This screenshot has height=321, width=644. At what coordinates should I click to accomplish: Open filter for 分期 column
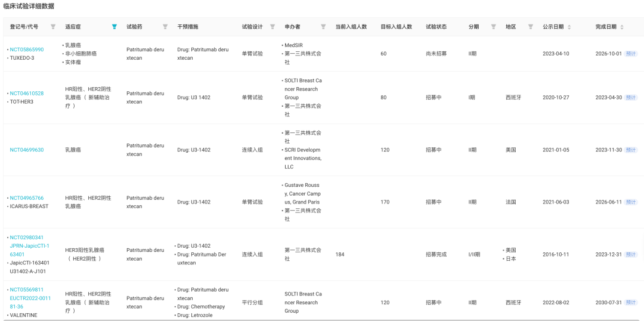[493, 27]
